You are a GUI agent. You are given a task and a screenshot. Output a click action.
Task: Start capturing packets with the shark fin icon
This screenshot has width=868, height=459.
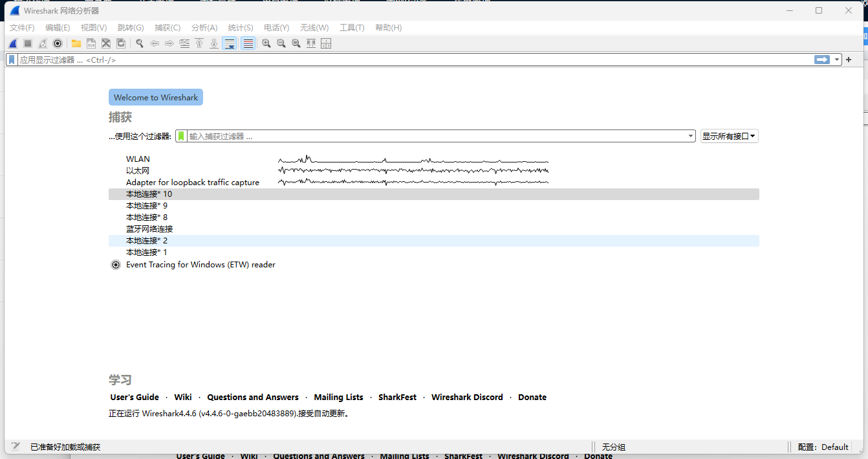[13, 43]
